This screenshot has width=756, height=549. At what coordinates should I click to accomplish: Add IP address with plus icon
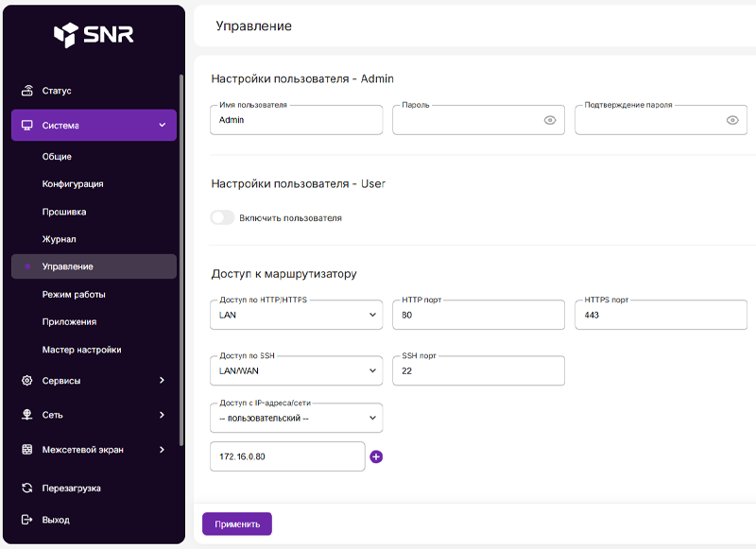click(x=376, y=456)
